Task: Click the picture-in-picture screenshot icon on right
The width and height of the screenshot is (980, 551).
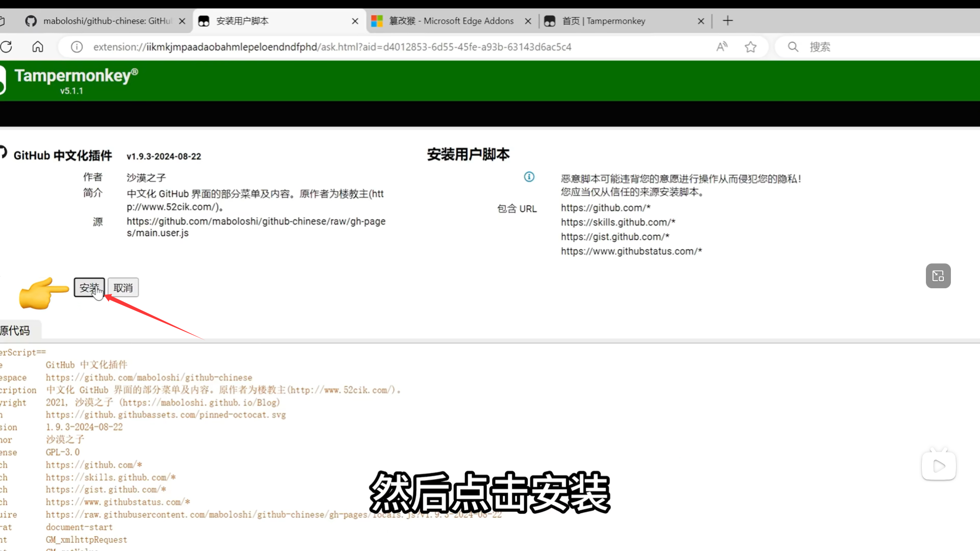Action: pos(938,276)
